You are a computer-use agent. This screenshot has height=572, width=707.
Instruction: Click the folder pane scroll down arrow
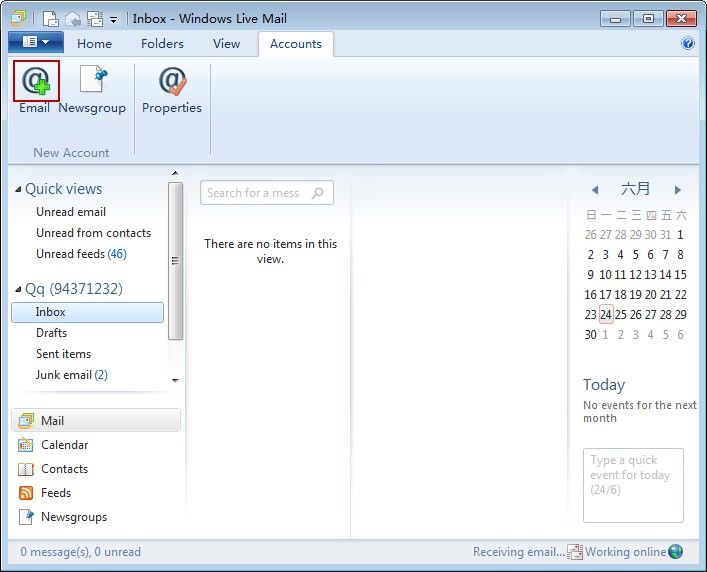coord(175,381)
